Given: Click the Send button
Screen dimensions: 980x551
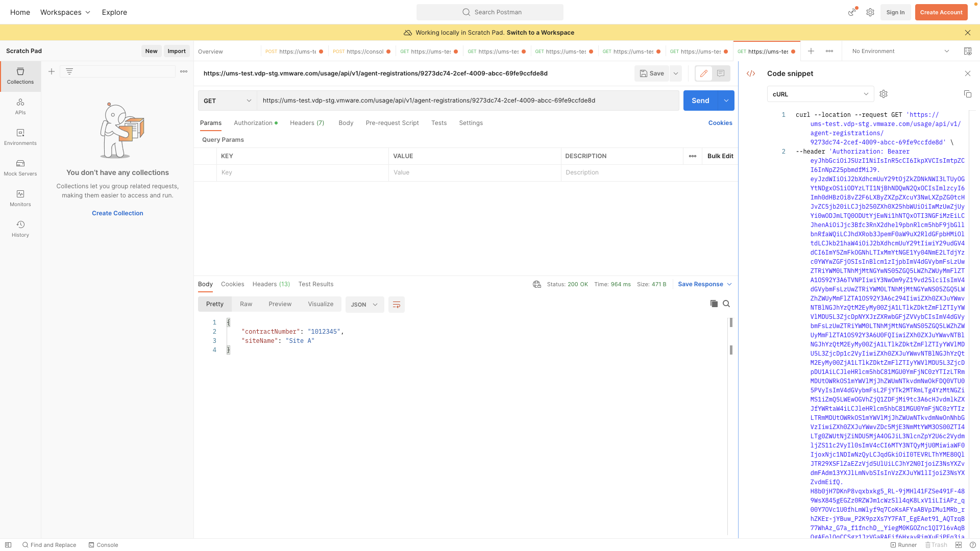Looking at the screenshot, I should (700, 101).
